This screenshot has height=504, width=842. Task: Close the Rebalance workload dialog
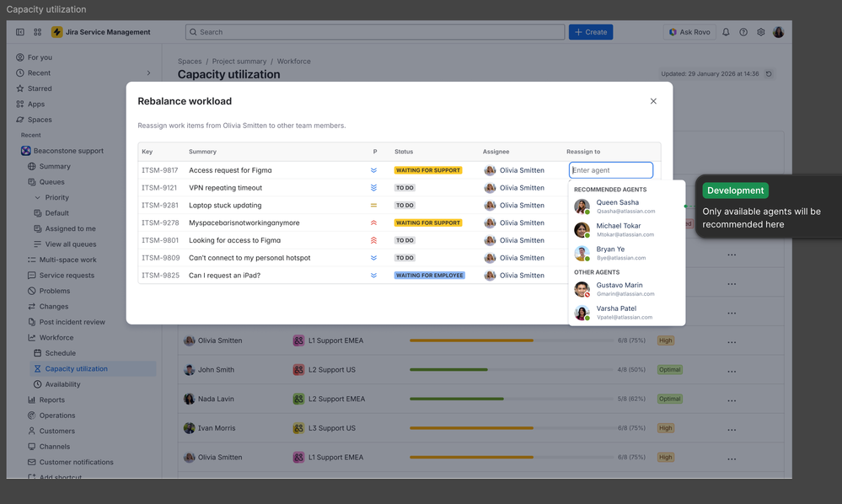tap(653, 101)
